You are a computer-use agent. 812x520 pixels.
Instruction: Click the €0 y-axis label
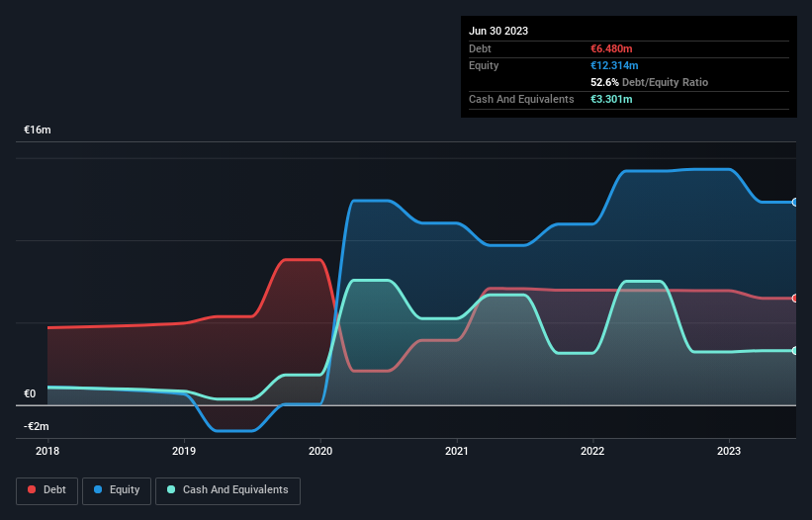[30, 393]
